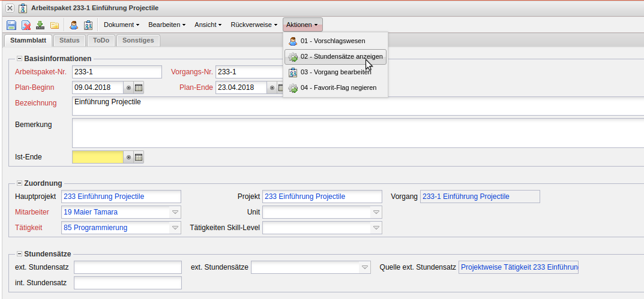Select 03 - Vorgang bearbeiten action
644x299 pixels.
click(x=335, y=73)
